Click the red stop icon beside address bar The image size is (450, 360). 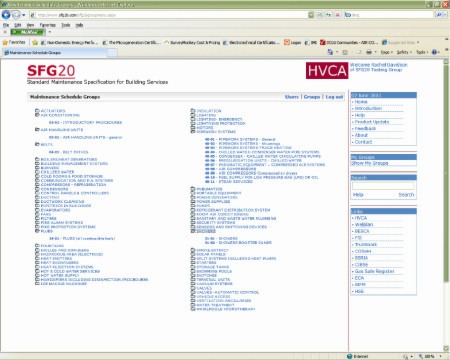(x=337, y=15)
